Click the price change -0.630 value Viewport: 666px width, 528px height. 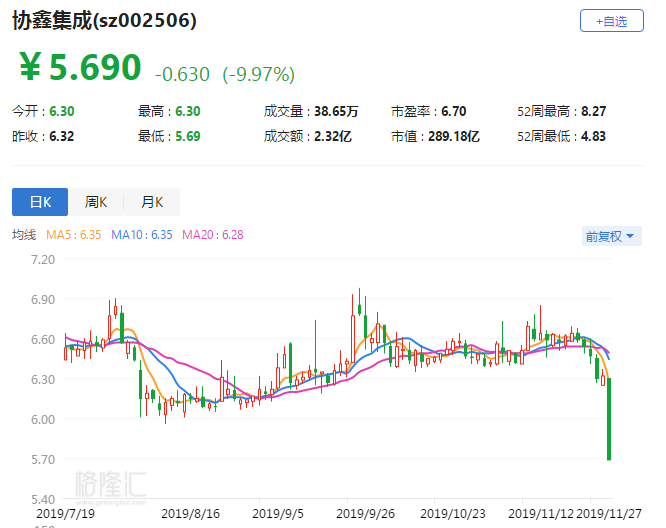pyautogui.click(x=182, y=74)
